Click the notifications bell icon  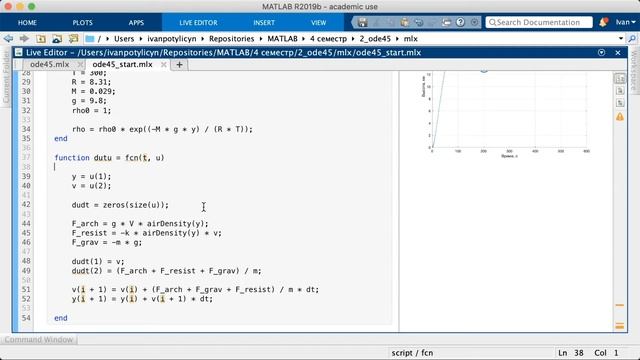click(x=603, y=22)
